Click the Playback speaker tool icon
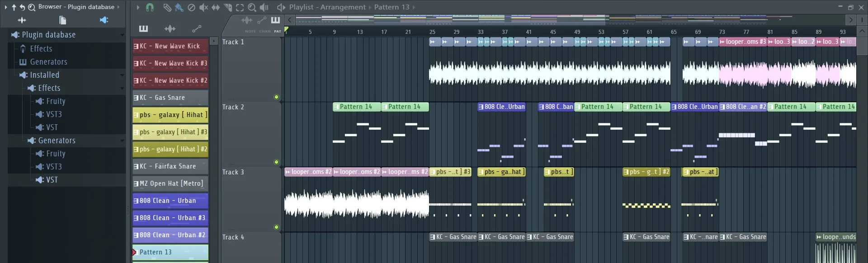Viewport: 868px width, 263px height. pyautogui.click(x=264, y=7)
